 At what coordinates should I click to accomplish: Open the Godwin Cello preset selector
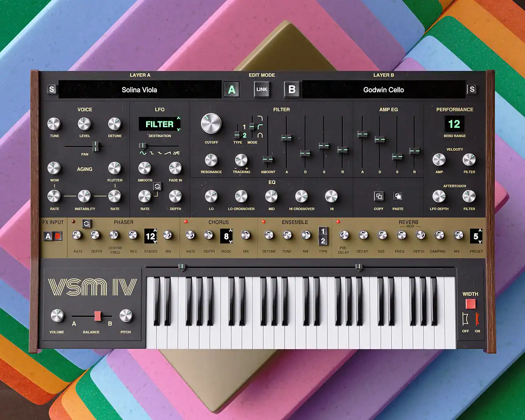point(384,90)
